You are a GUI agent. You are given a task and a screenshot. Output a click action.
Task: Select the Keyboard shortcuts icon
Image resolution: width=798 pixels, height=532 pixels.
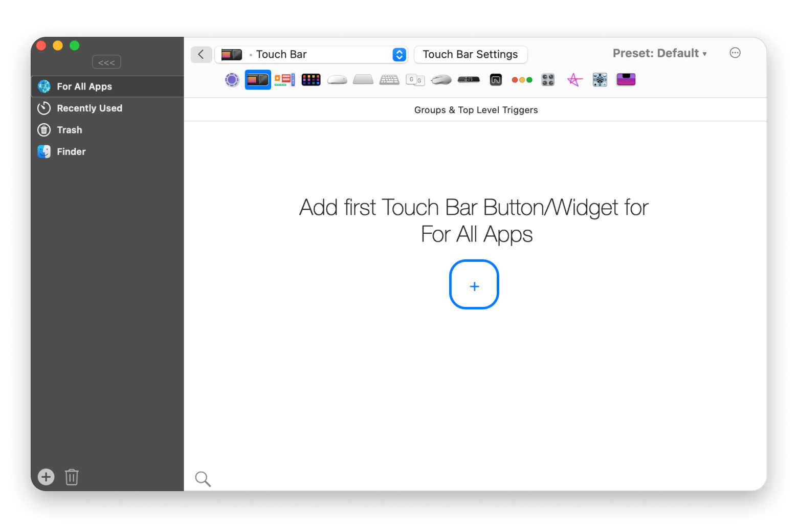[x=389, y=80]
